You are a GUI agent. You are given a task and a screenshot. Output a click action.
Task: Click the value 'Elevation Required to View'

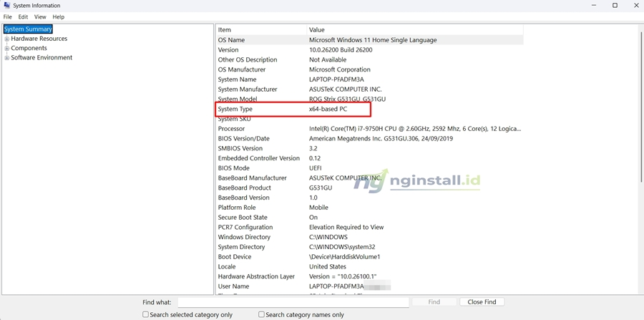pyautogui.click(x=346, y=227)
